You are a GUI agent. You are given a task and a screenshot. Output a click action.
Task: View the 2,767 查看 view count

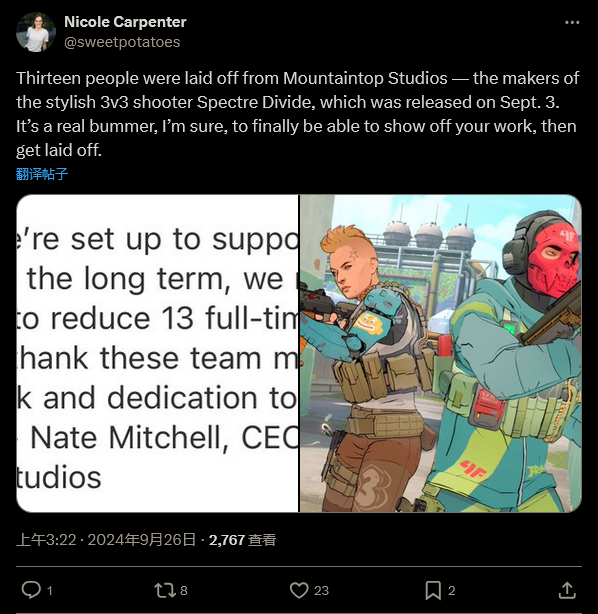click(242, 540)
